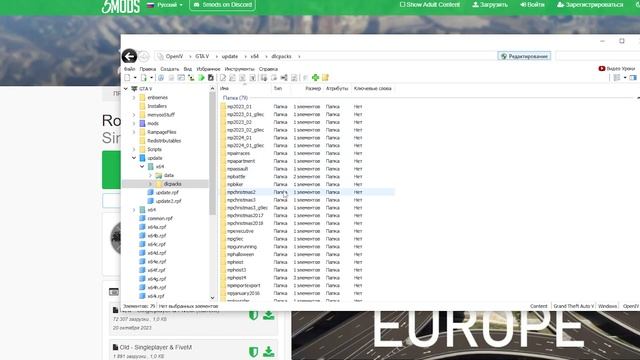Open the Русский language dropdown
This screenshot has height=360, width=640.
(165, 5)
